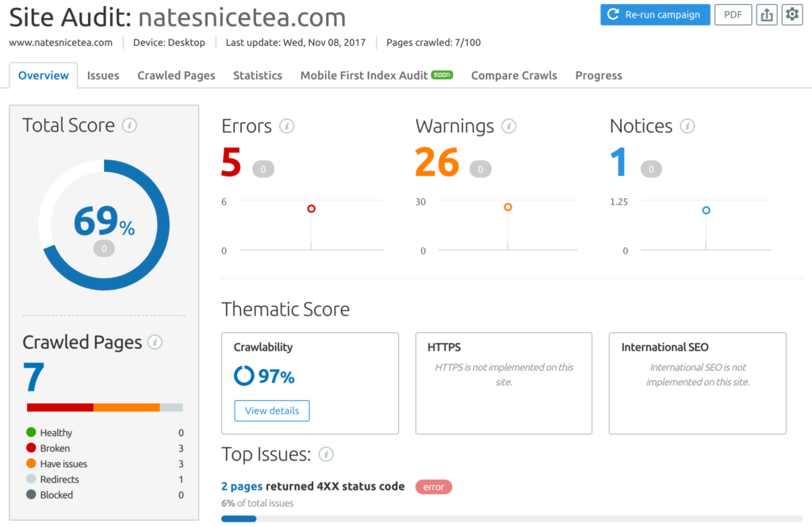812x527 pixels.
Task: Export the report with the PDF button
Action: 733,14
